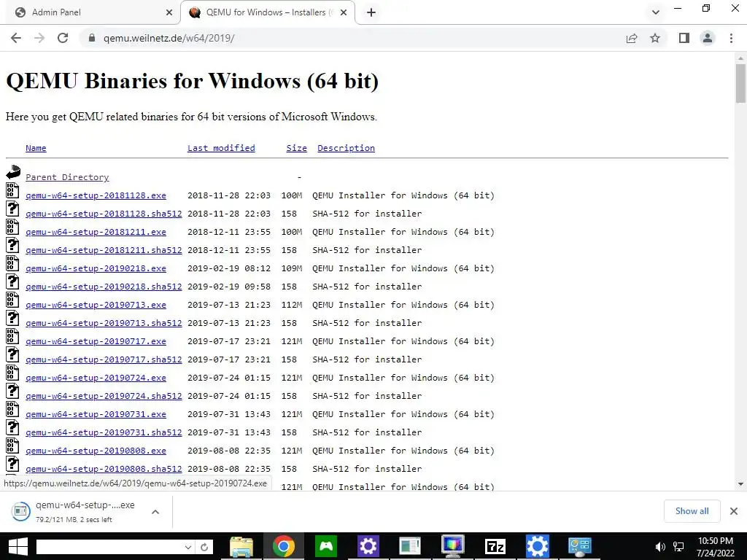Download qemu-w64-setup-20181211.exe

tap(96, 232)
